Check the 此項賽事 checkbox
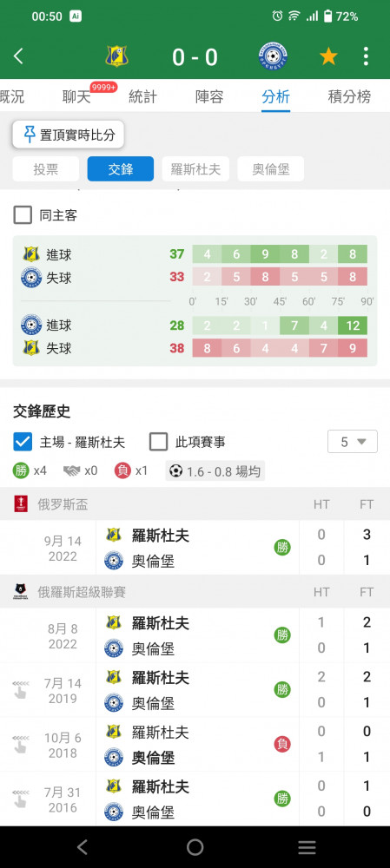Screen dimensions: 390x868 pos(158,442)
